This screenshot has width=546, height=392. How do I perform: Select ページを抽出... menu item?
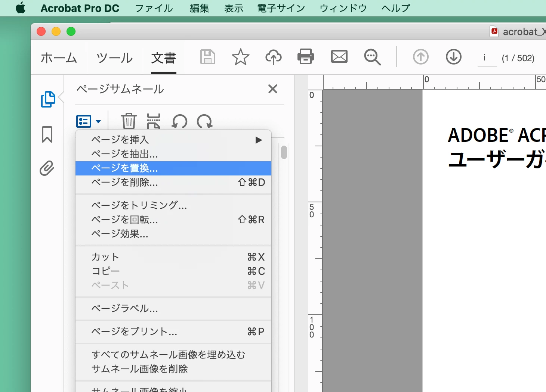(x=173, y=154)
